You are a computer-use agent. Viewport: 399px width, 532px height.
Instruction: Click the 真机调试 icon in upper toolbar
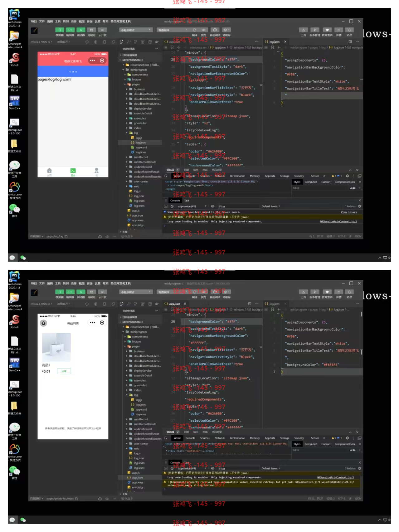[x=215, y=30]
